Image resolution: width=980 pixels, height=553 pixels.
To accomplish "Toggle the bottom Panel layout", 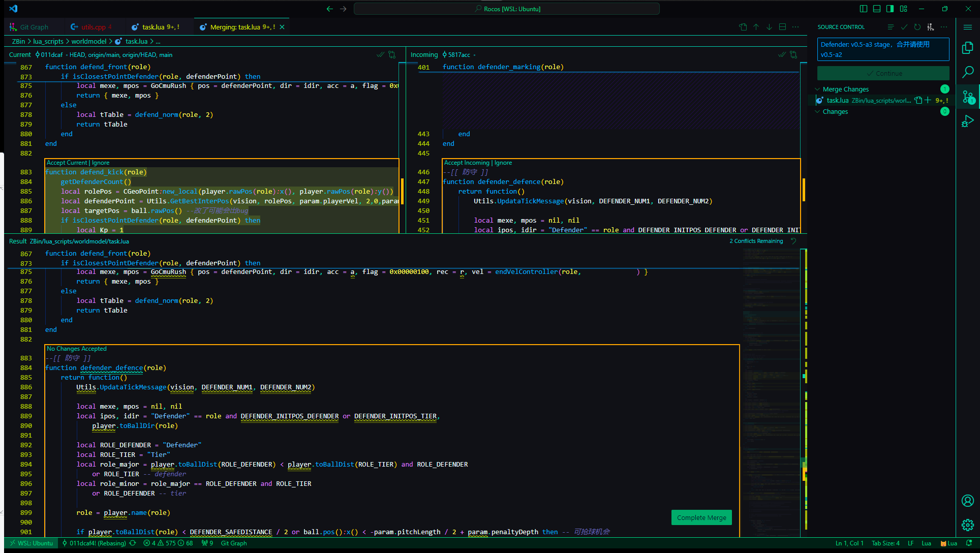I will [x=876, y=9].
